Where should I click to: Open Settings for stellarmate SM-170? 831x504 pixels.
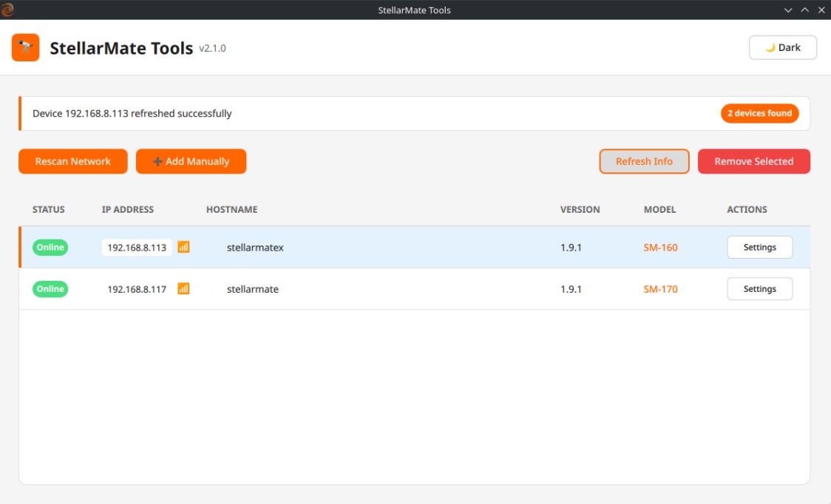[759, 289]
